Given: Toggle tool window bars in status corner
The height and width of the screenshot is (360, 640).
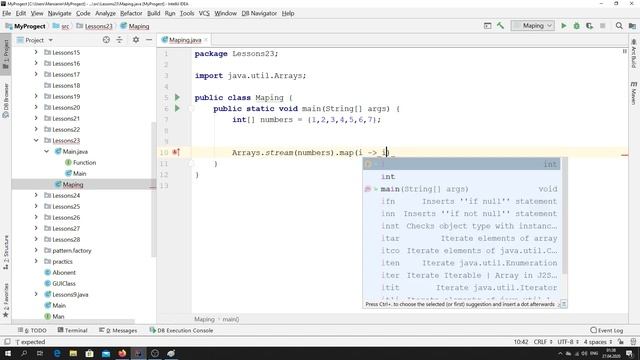Looking at the screenshot, I should (x=7, y=342).
